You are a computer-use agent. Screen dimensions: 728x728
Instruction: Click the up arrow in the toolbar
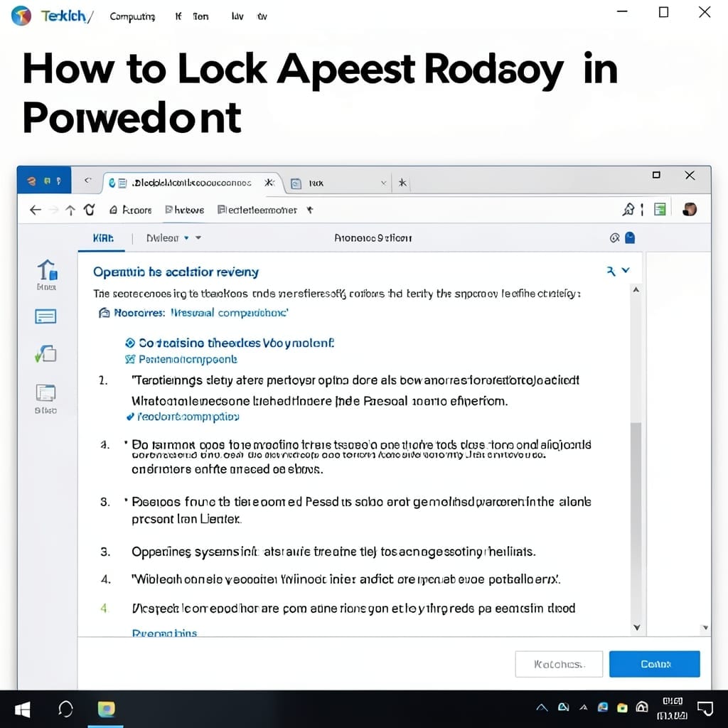(70, 210)
